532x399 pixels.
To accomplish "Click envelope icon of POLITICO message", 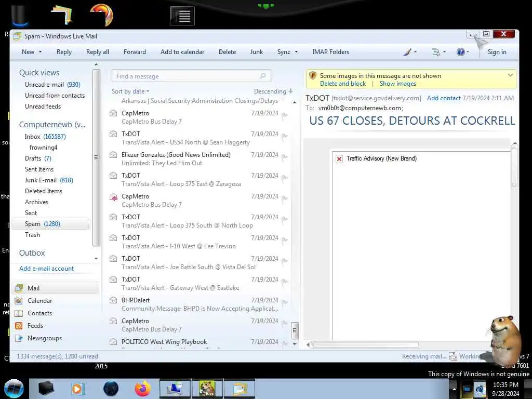I will [113, 342].
